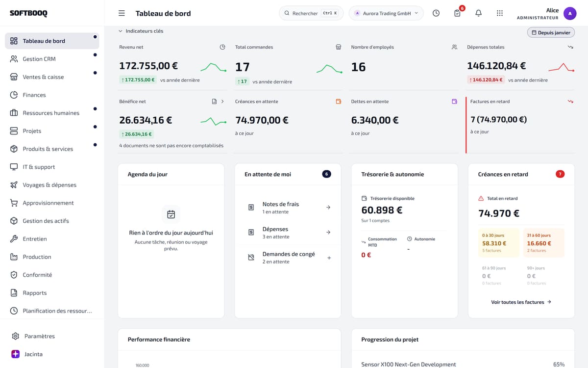
Task: Click the 0 à 30 jours overdue box
Action: (x=499, y=242)
